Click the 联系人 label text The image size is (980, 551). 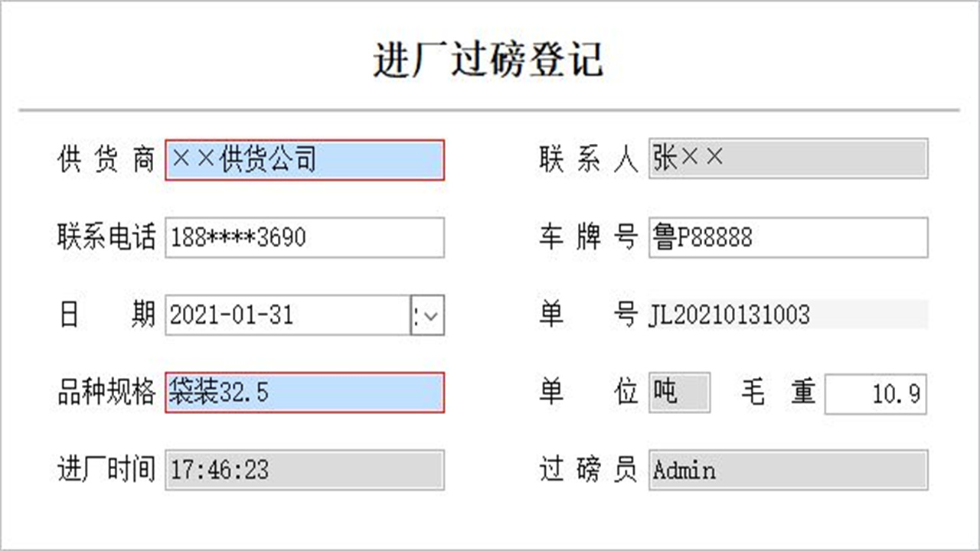click(589, 159)
